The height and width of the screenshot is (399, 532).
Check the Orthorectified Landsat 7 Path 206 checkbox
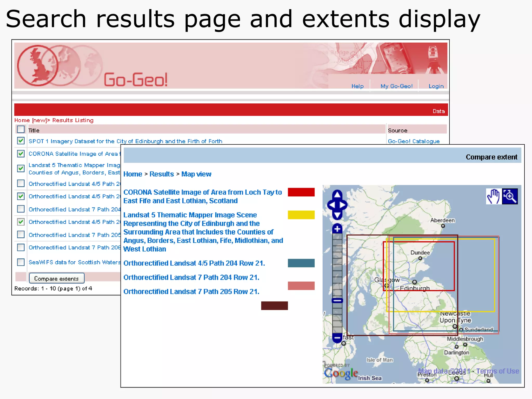pyautogui.click(x=21, y=247)
